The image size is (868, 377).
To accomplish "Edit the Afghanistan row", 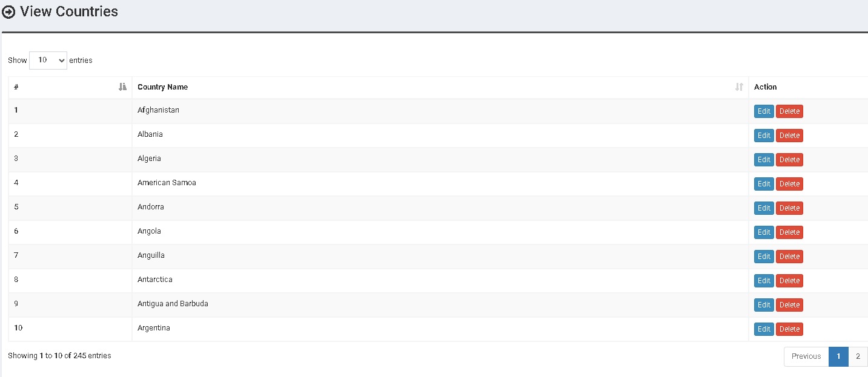I will [x=764, y=111].
